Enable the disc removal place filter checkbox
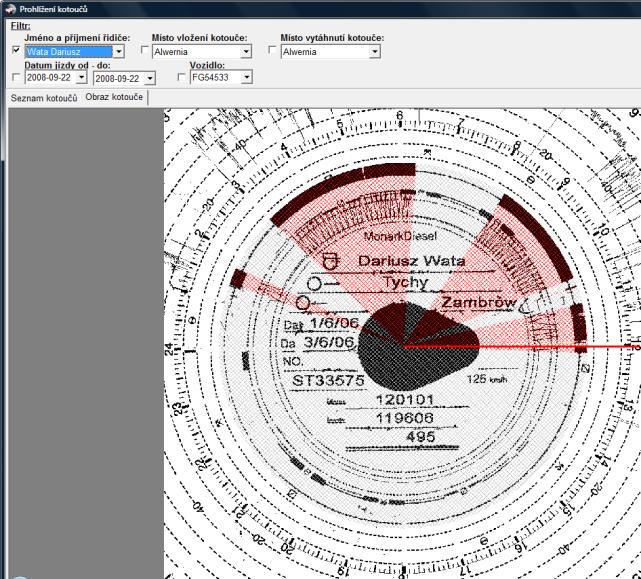Screen dimensions: 641x579 click(x=272, y=49)
